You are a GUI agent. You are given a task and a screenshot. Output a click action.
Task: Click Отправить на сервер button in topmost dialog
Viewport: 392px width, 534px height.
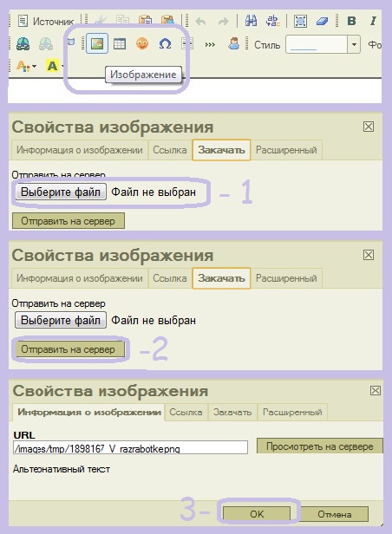pos(69,221)
